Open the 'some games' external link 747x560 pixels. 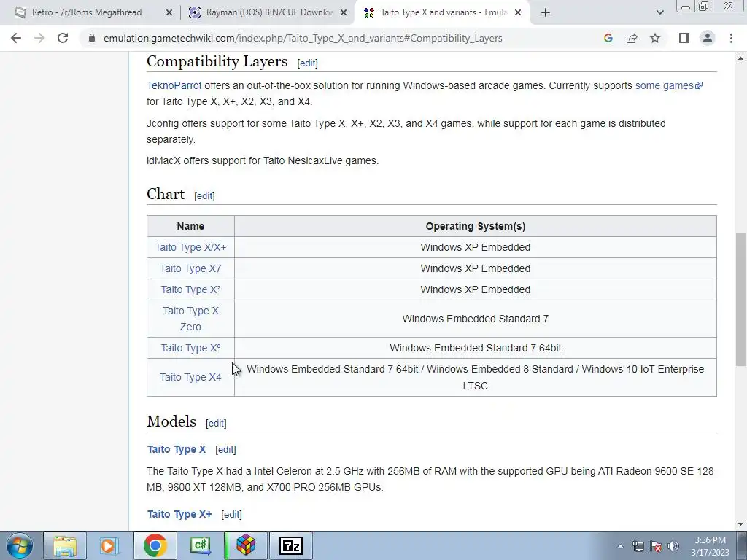(668, 85)
